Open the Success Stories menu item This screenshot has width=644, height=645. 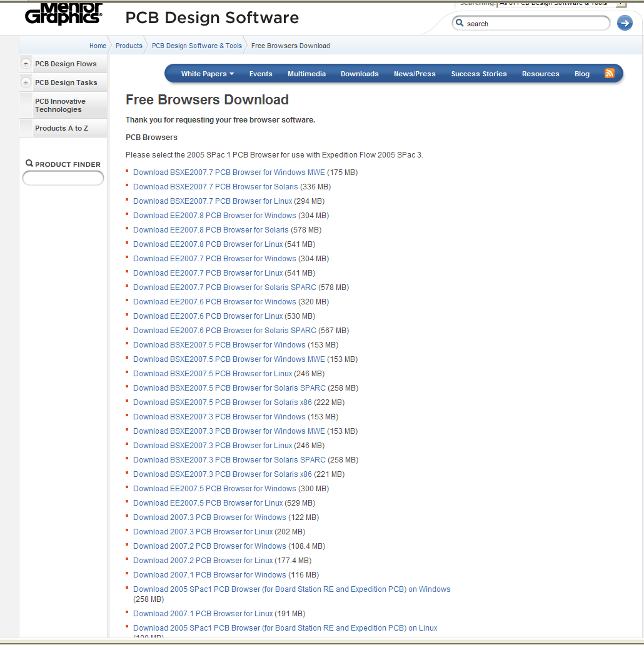pos(479,74)
